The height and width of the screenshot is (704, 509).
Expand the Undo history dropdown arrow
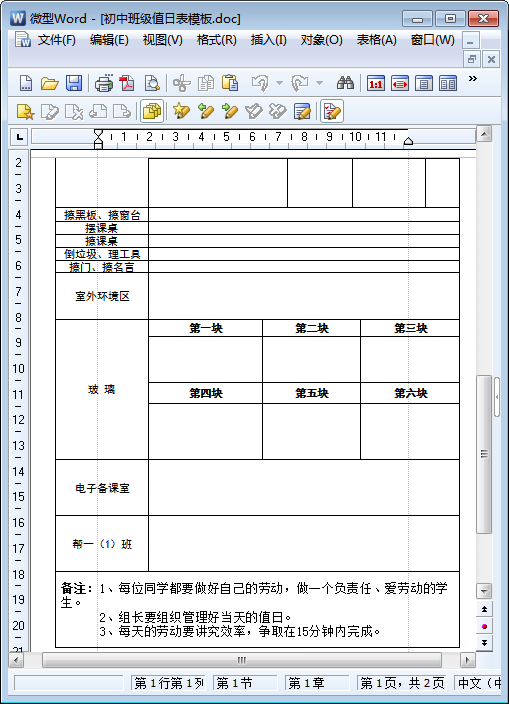279,83
